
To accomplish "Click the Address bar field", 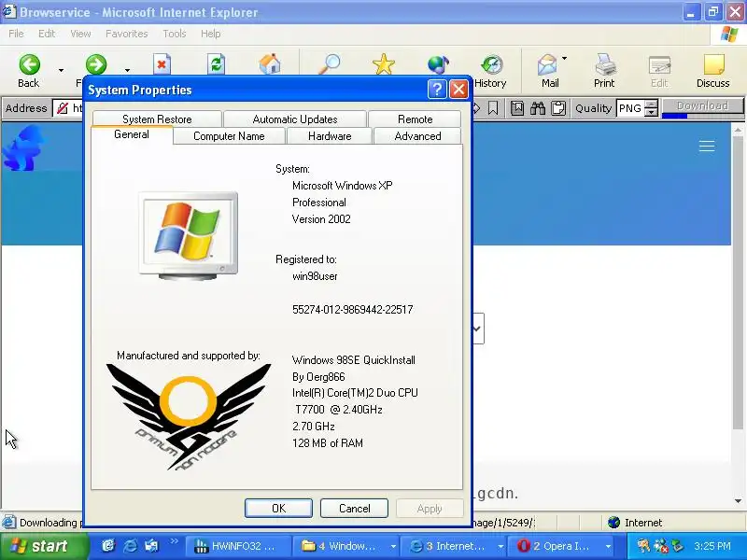I will point(68,108).
